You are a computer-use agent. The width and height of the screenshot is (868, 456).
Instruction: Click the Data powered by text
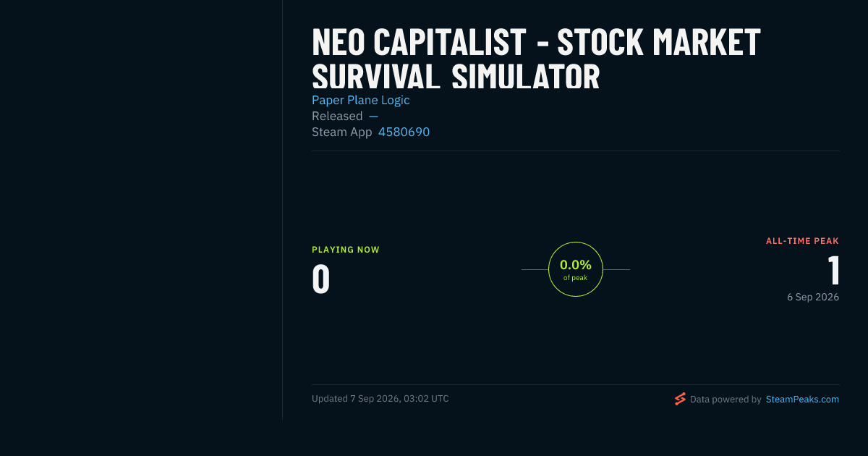tap(726, 399)
